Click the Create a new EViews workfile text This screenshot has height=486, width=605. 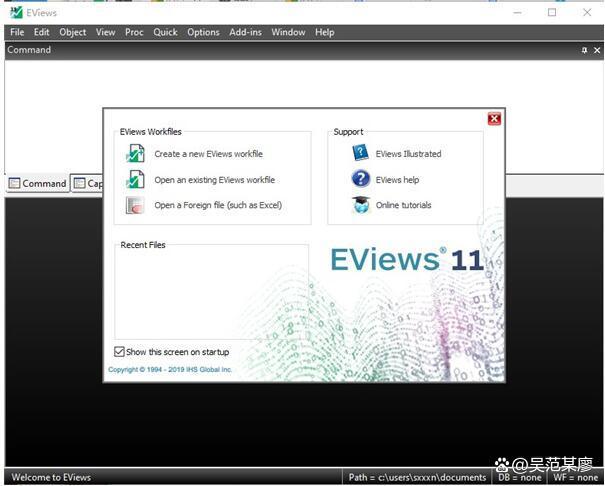[x=208, y=154]
